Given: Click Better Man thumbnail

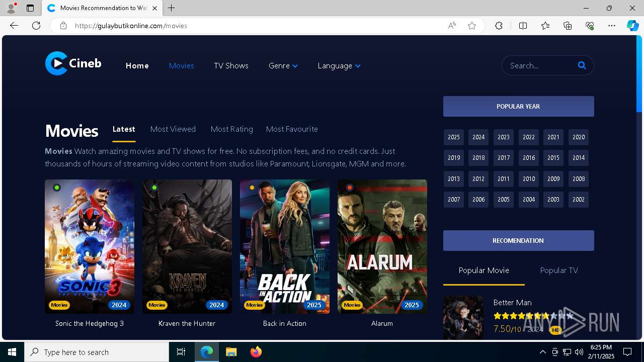Looking at the screenshot, I should (x=463, y=318).
